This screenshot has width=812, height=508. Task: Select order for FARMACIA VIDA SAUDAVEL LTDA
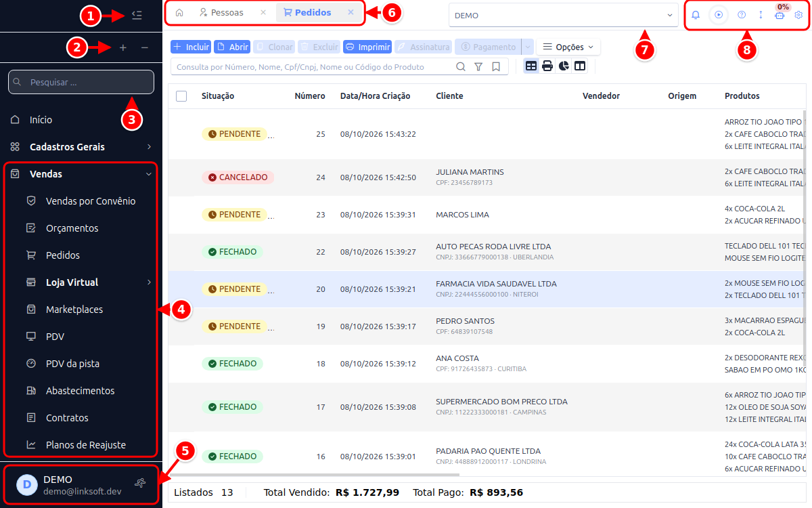tap(487, 289)
